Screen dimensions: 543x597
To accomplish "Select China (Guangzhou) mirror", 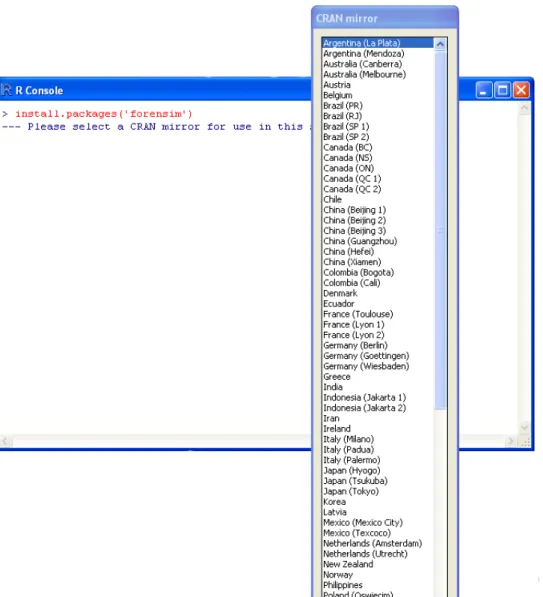I will pyautogui.click(x=378, y=241).
